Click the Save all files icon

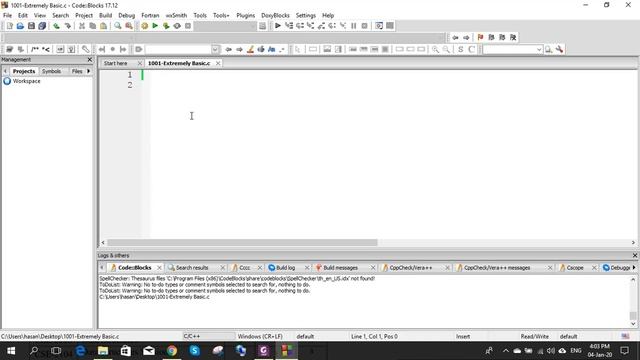coord(42,26)
